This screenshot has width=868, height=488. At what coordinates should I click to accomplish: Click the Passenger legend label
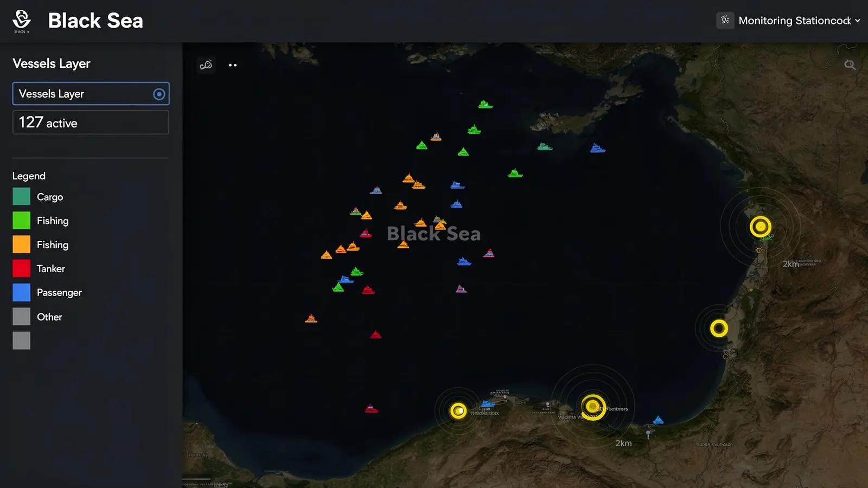pyautogui.click(x=59, y=292)
